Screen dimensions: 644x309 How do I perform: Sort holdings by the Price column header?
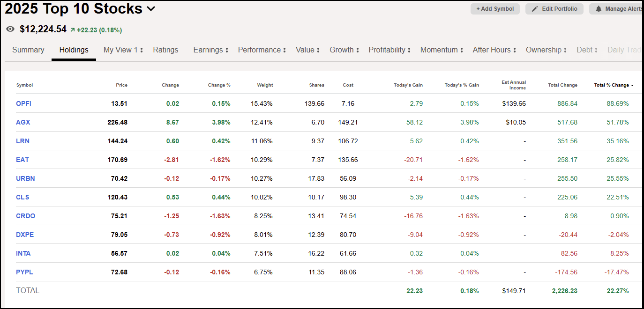[121, 85]
